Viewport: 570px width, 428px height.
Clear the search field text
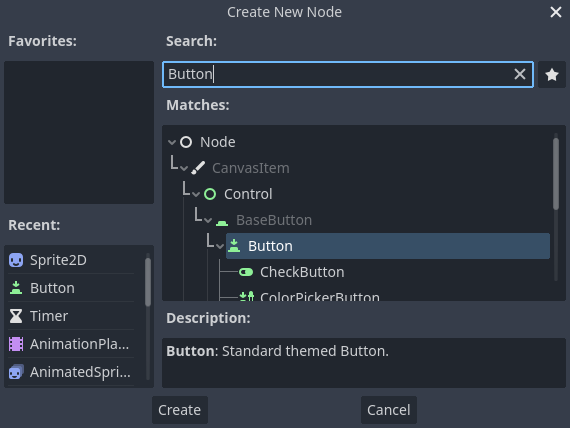click(520, 74)
